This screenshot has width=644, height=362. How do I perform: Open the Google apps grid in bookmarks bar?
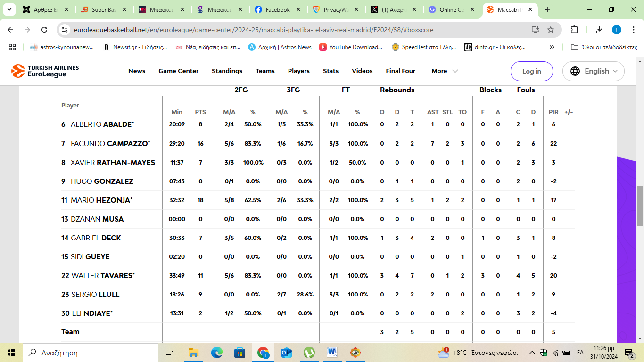coord(12,47)
